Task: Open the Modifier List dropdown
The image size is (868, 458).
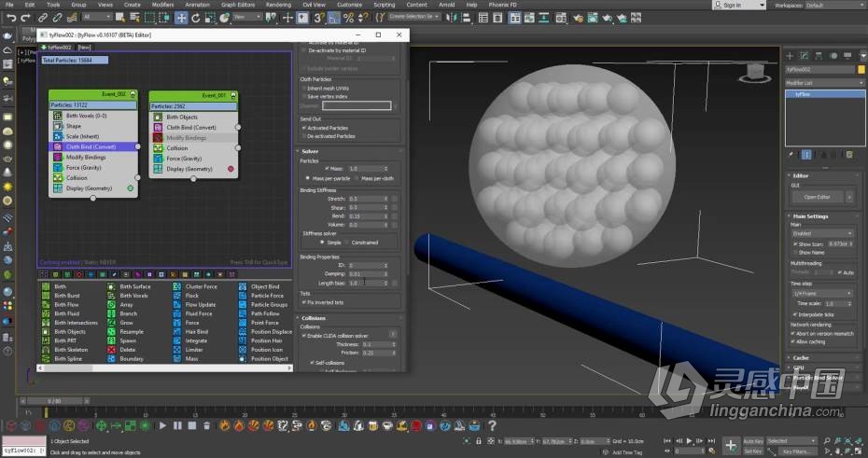Action: 825,83
